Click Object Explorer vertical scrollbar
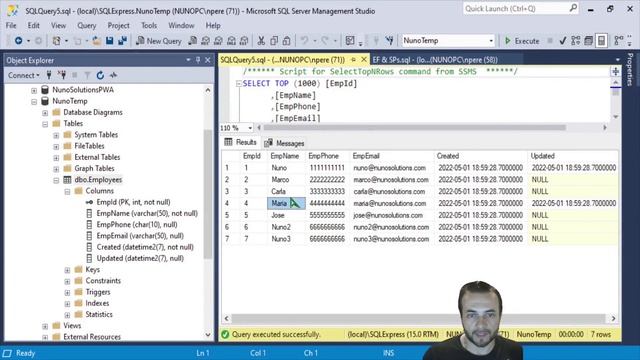This screenshot has width=640, height=360. click(208, 194)
